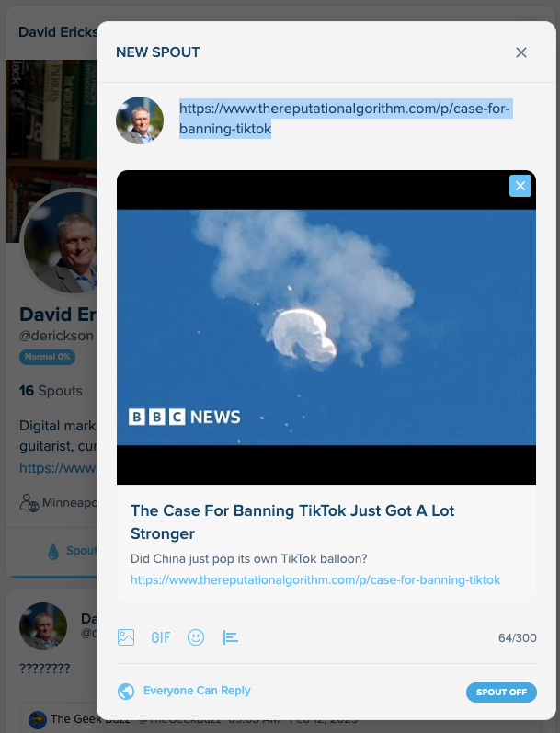Select the Spouts tab with droplet icon
This screenshot has height=733, width=560.
(x=73, y=551)
